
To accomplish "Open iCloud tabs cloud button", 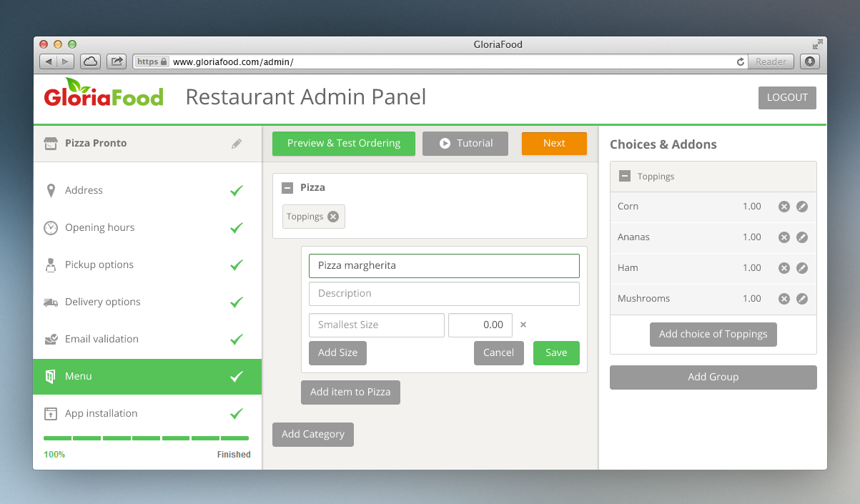I will coord(90,61).
